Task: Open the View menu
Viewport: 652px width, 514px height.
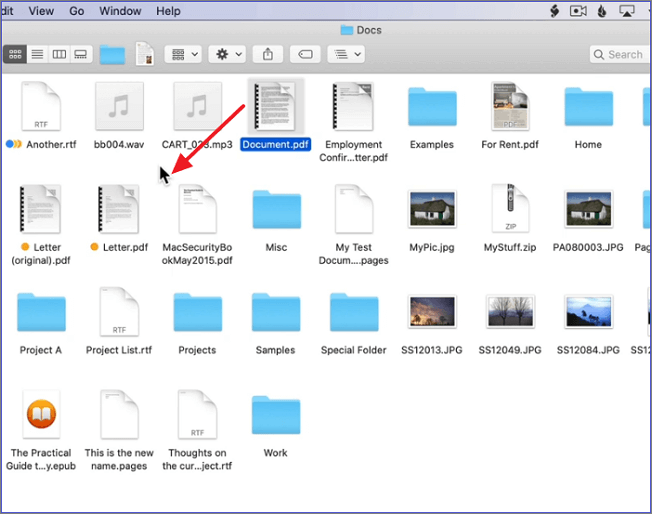Action: [41, 11]
